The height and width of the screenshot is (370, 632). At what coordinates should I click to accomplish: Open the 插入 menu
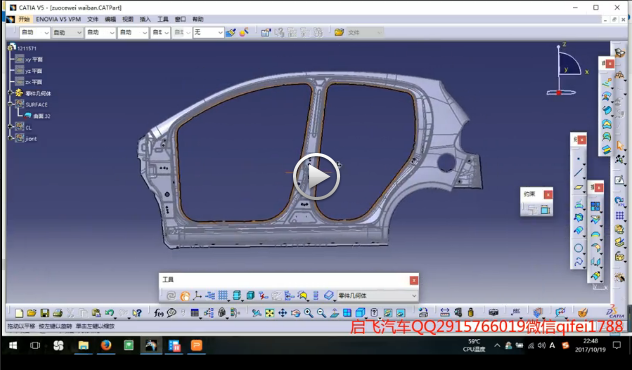(x=145, y=19)
